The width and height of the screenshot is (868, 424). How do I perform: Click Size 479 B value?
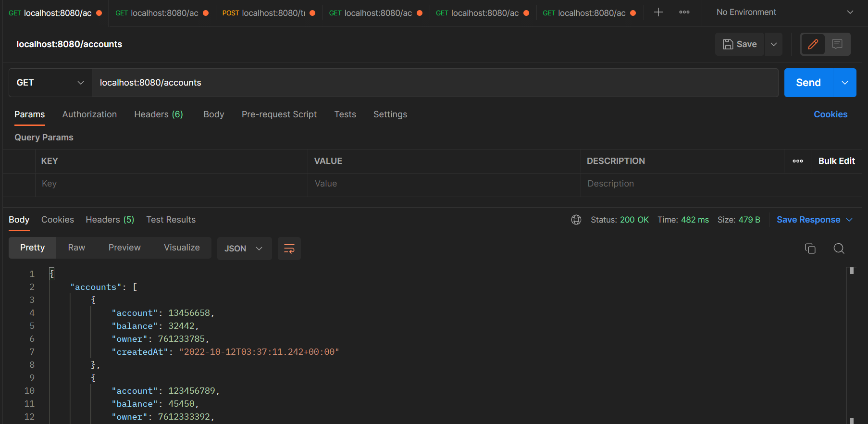coord(749,220)
